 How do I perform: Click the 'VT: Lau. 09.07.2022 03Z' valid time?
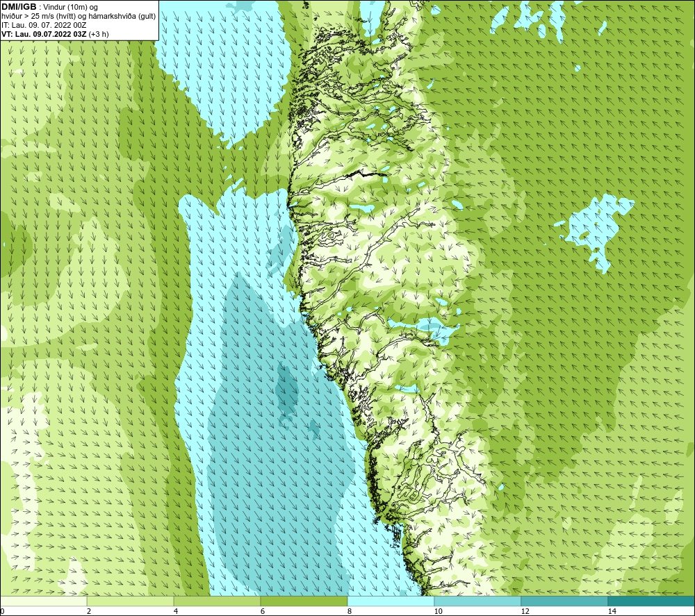(x=44, y=34)
